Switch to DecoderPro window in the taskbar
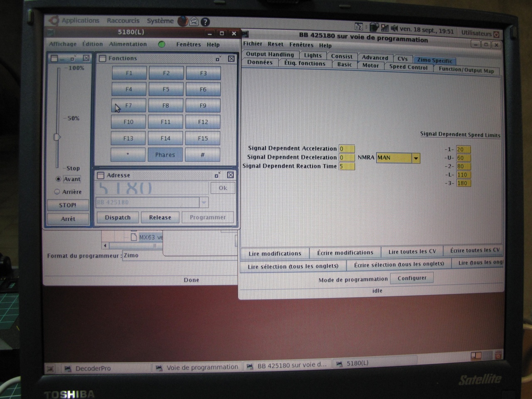This screenshot has width=532, height=399. [106, 368]
